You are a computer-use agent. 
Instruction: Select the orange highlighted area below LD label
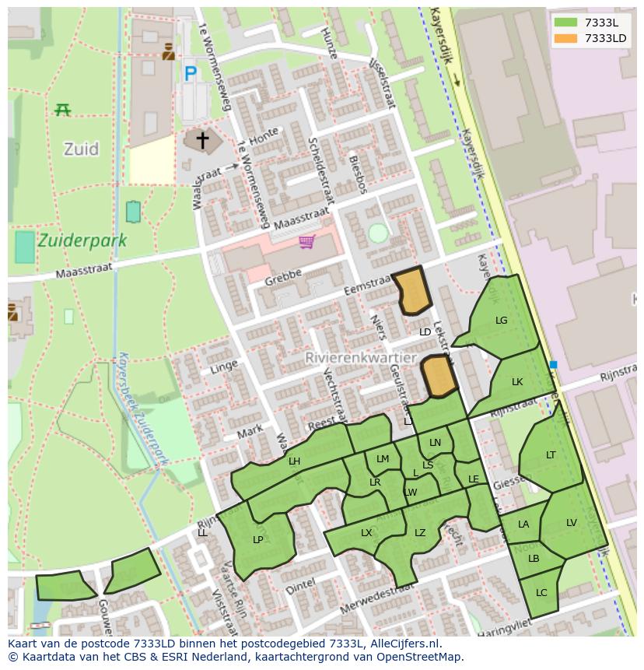(x=439, y=376)
